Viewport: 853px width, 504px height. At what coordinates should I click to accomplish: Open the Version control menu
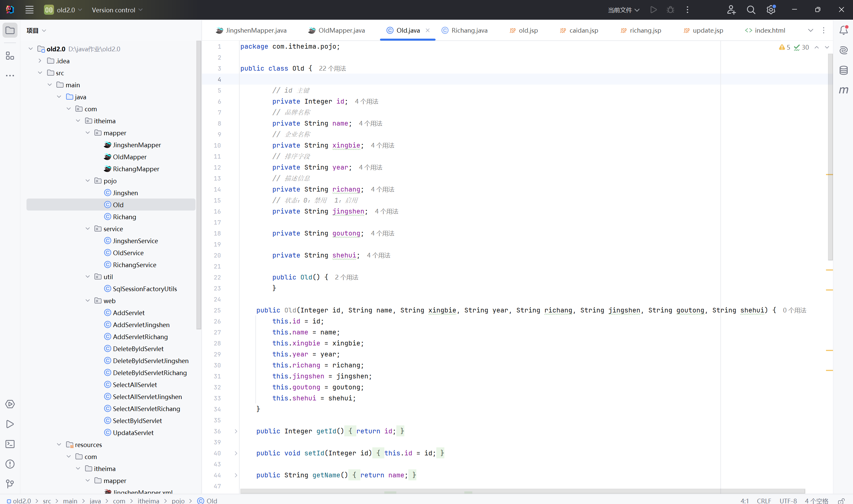pyautogui.click(x=117, y=10)
